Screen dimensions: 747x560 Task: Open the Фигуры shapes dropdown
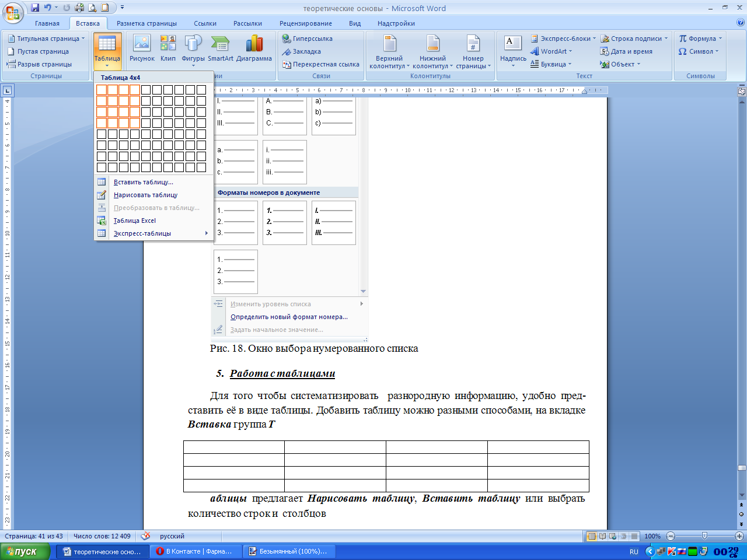tap(193, 49)
